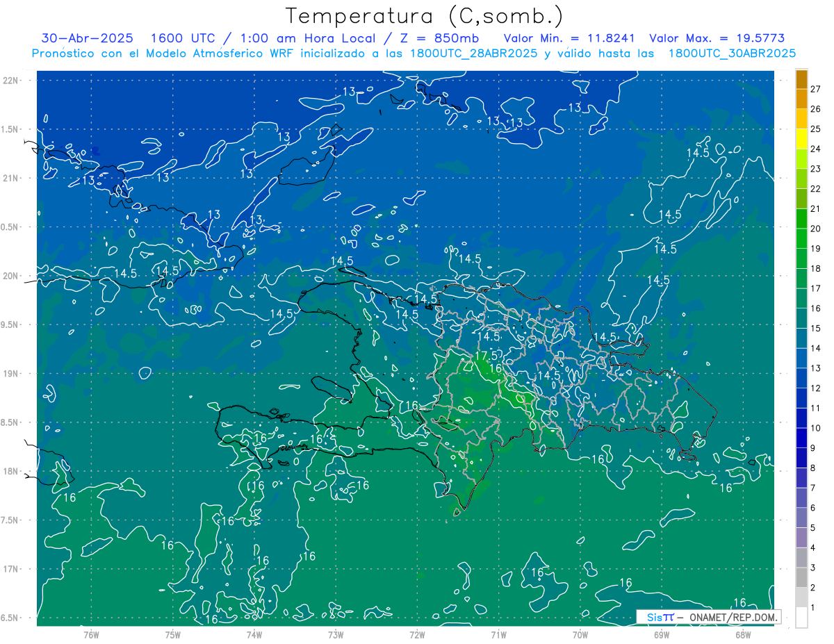The image size is (834, 644).
Task: Click the "70W" longitude axis label
Action: [580, 634]
